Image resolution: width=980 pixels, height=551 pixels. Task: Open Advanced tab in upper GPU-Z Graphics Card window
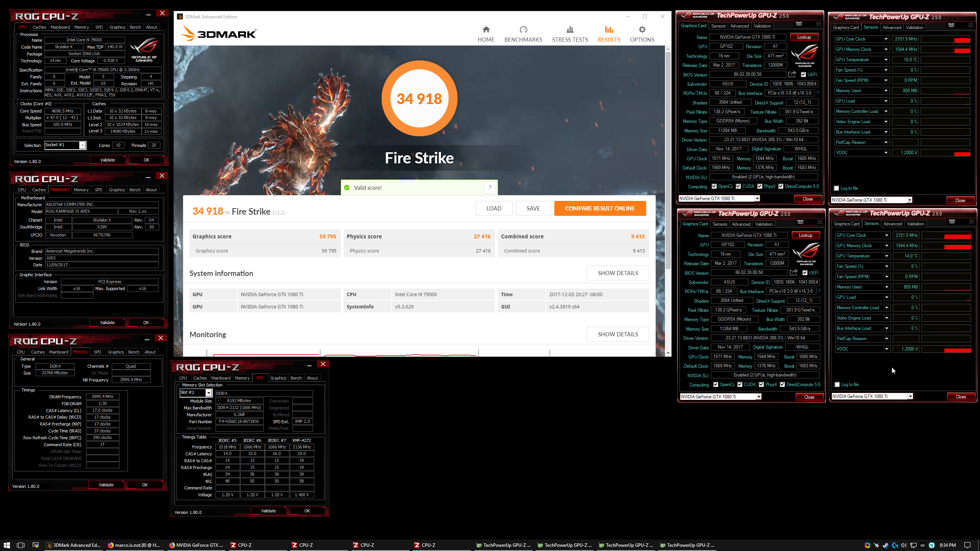click(x=739, y=26)
